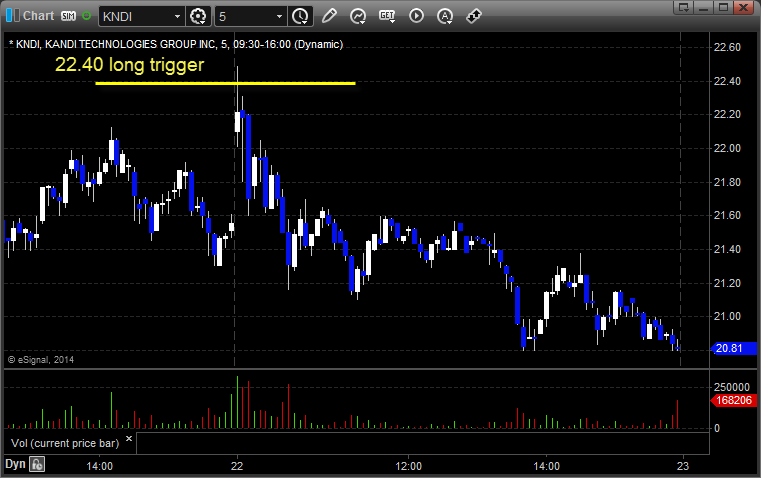Select the yellow 22.40 trigger line
Image resolution: width=761 pixels, height=478 pixels.
pos(225,83)
